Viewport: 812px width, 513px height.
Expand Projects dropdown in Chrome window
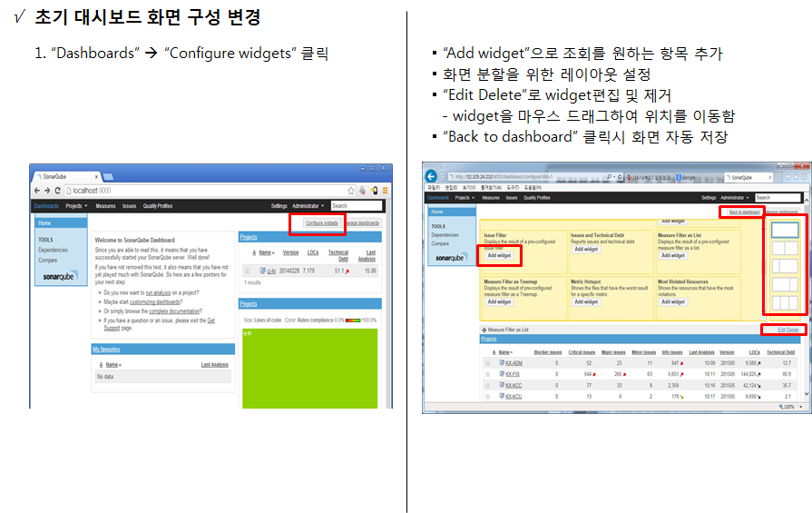pos(76,206)
